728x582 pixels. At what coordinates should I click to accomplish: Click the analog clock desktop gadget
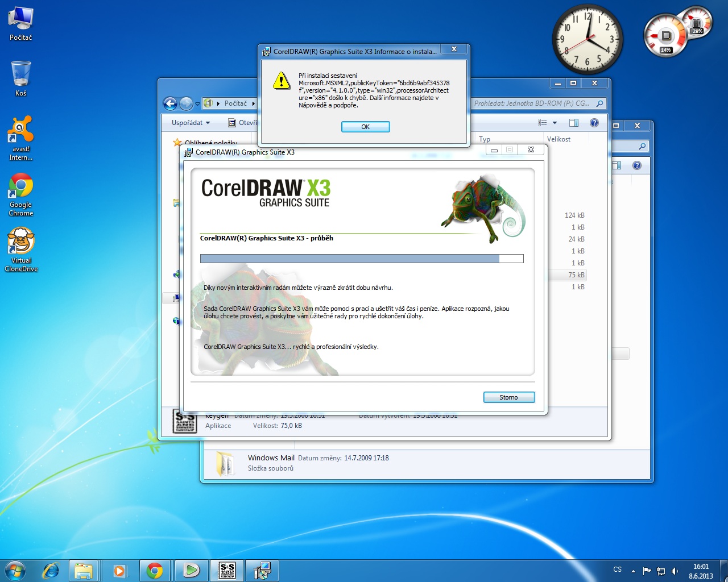(x=588, y=40)
